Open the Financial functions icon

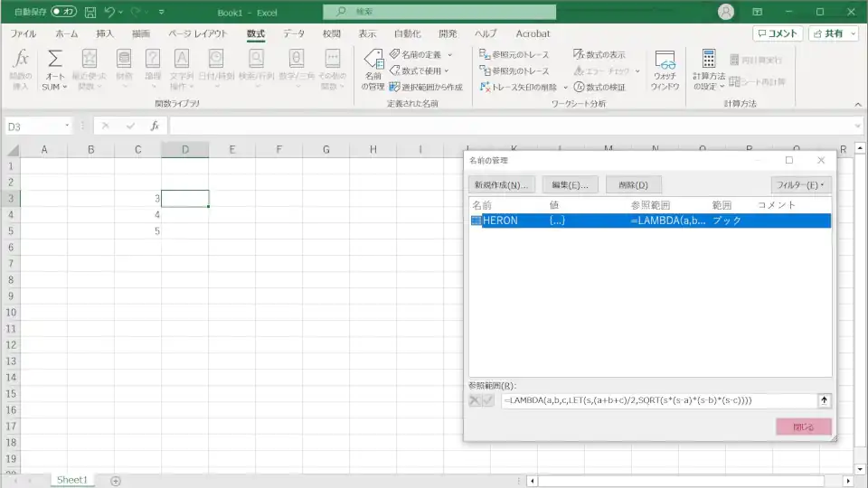pyautogui.click(x=124, y=59)
